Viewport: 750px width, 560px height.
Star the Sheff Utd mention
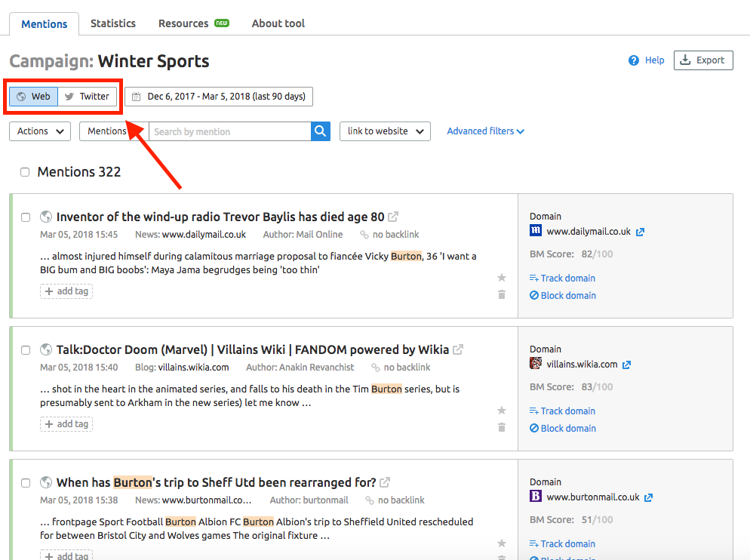[x=502, y=543]
